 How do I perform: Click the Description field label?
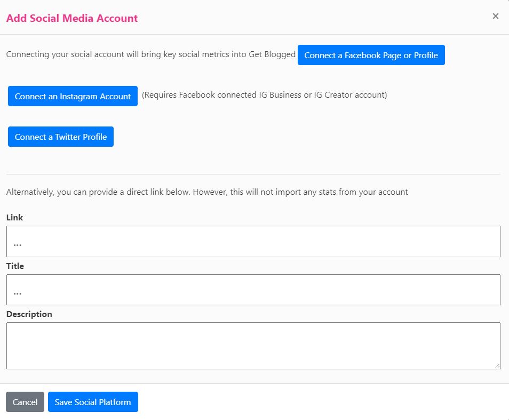[29, 314]
